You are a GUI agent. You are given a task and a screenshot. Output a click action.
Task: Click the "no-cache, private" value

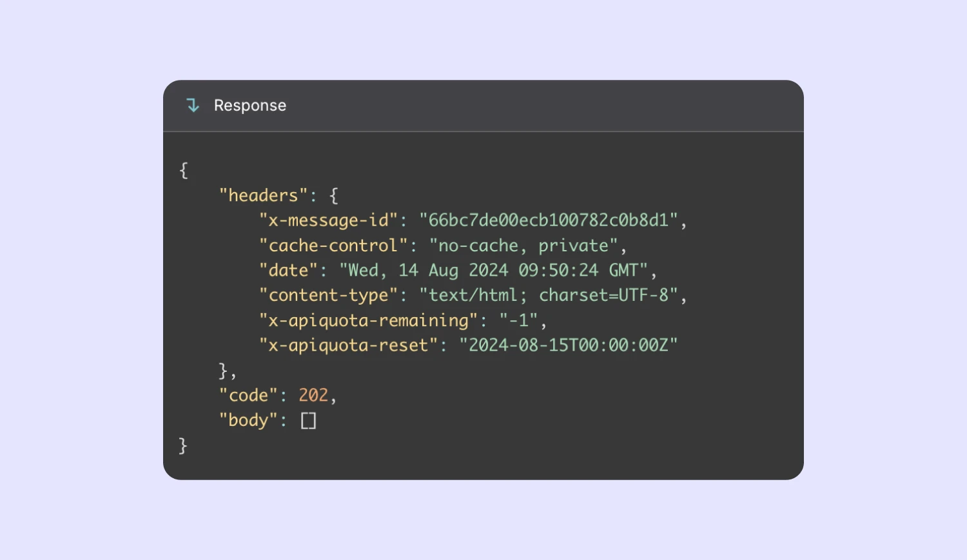tap(524, 246)
